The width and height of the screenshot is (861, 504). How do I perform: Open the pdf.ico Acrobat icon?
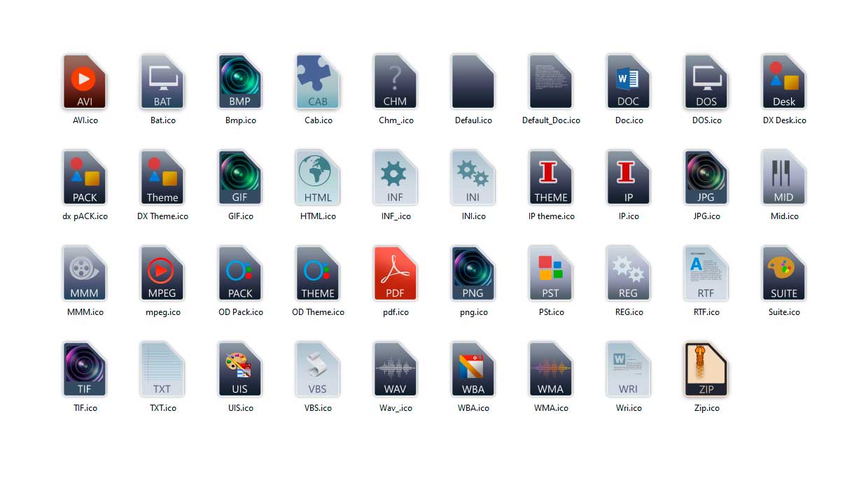pos(395,274)
